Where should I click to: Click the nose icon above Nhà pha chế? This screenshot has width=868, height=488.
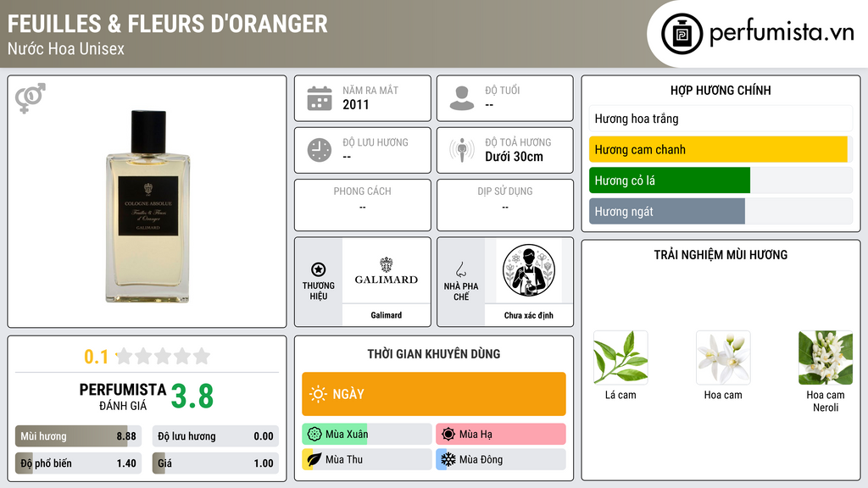[460, 269]
